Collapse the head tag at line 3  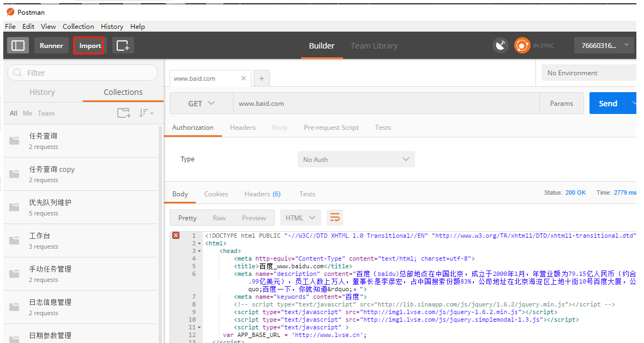(199, 251)
